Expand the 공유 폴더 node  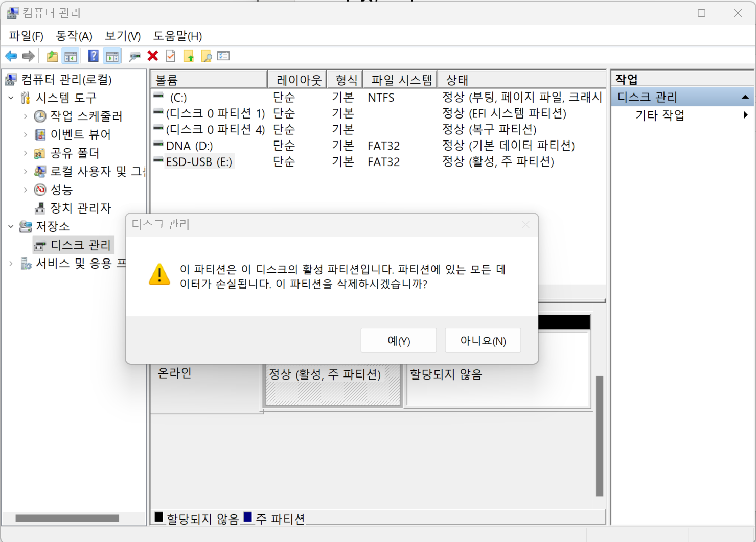tap(26, 153)
